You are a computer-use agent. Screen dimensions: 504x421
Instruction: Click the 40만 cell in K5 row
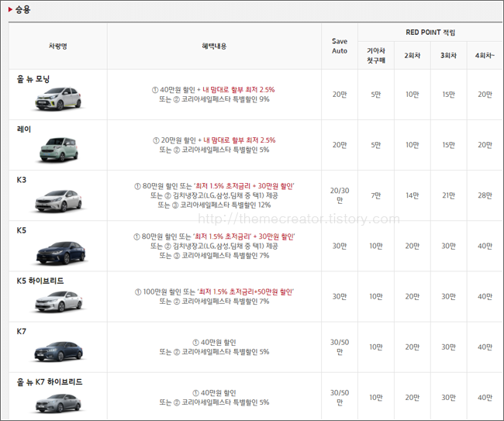click(x=485, y=247)
